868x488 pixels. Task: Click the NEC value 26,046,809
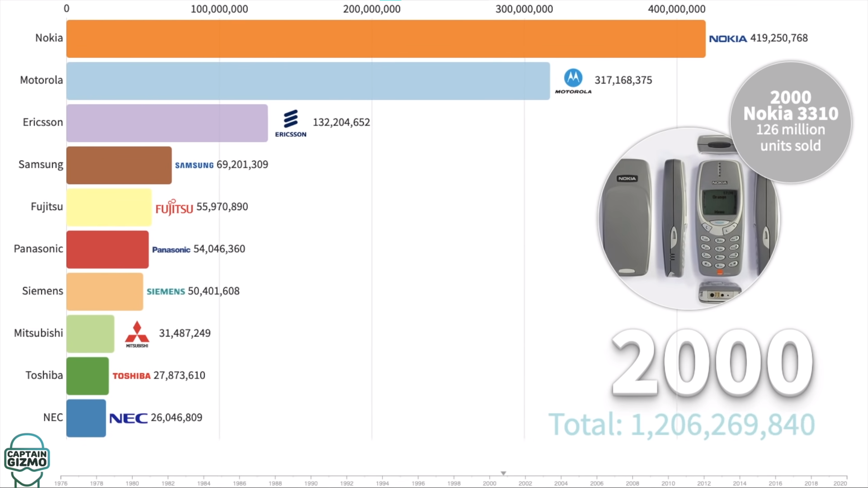click(177, 418)
